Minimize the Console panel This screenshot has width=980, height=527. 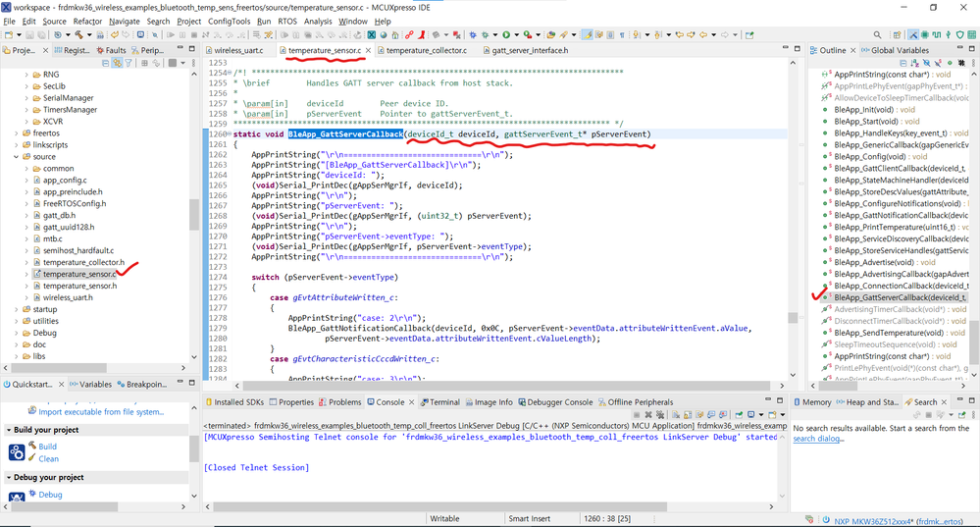pyautogui.click(x=767, y=399)
